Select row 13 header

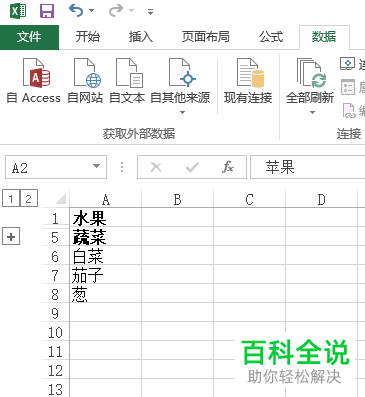[55, 389]
